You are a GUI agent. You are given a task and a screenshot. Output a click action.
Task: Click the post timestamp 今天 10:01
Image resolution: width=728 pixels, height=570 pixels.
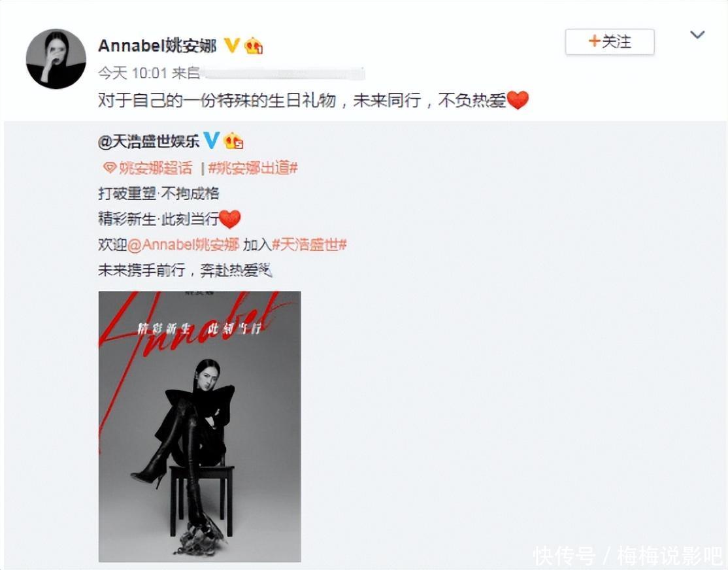point(132,73)
